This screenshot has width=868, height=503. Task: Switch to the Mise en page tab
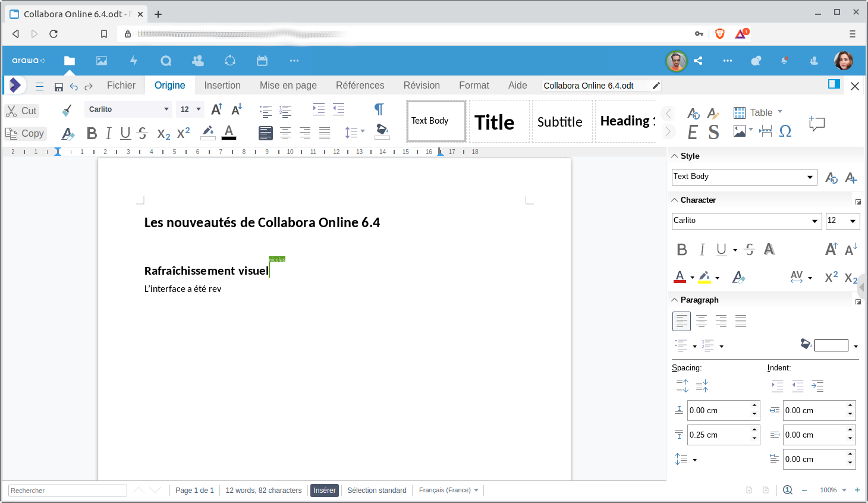[288, 86]
